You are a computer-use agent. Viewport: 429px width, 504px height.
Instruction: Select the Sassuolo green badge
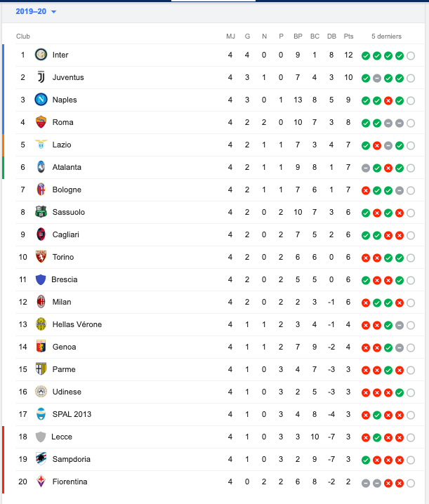click(x=41, y=212)
